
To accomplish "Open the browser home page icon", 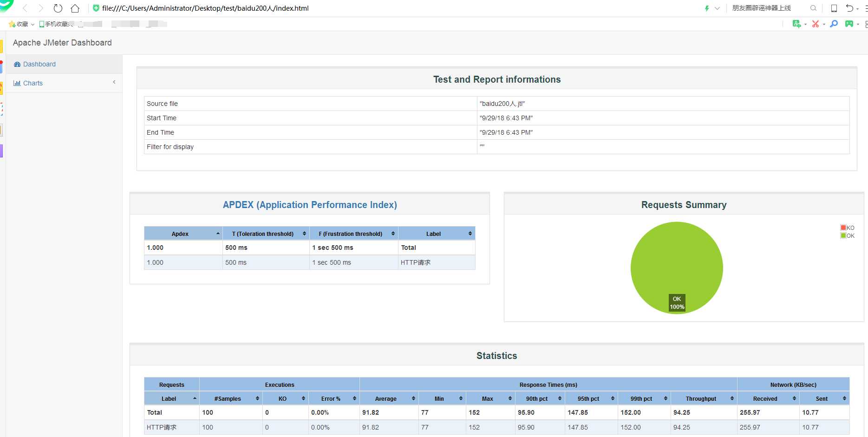I will point(75,8).
